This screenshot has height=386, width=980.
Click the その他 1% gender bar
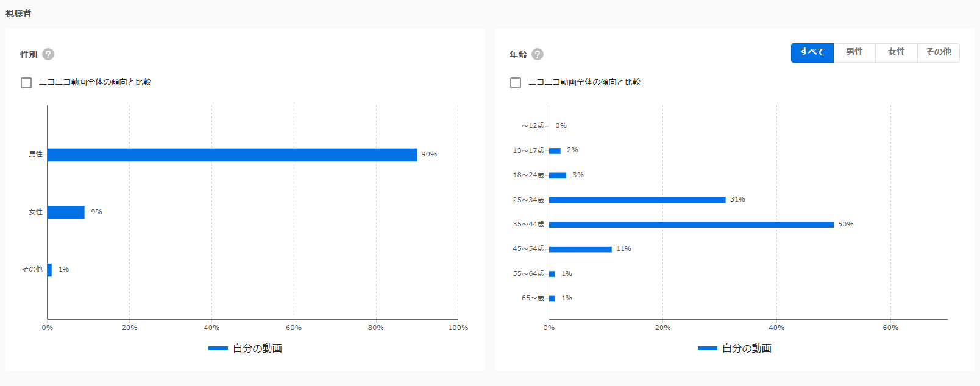click(49, 270)
